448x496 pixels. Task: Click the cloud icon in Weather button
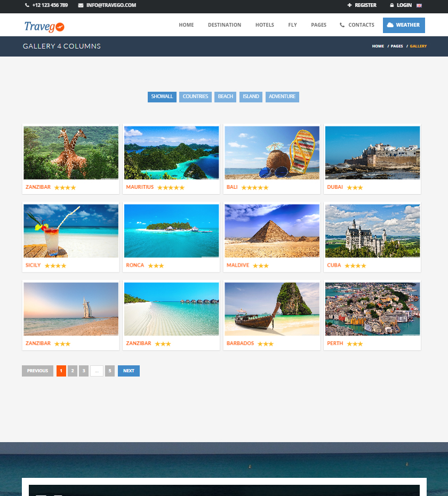pyautogui.click(x=390, y=25)
